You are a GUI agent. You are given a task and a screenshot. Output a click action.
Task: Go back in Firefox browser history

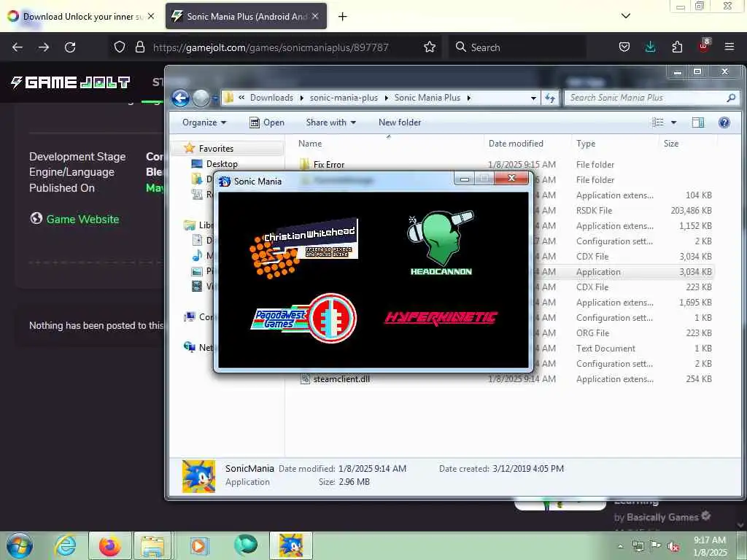(x=18, y=47)
